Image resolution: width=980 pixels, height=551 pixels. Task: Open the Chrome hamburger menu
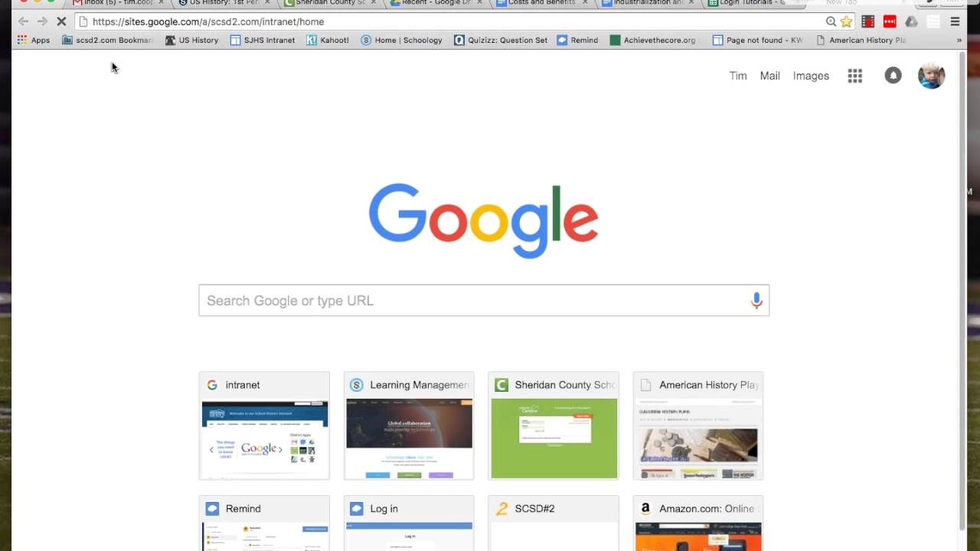pos(955,21)
